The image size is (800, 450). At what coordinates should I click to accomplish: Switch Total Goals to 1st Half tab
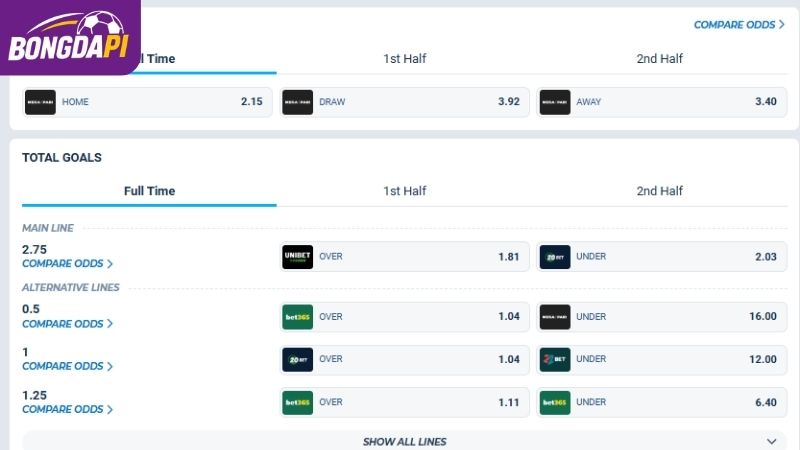point(405,191)
